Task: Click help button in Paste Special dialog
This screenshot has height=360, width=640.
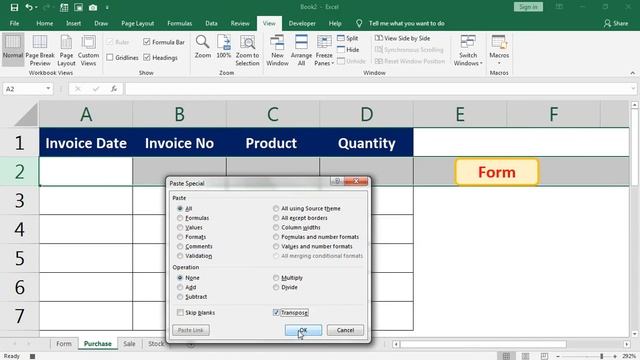Action: tap(337, 181)
